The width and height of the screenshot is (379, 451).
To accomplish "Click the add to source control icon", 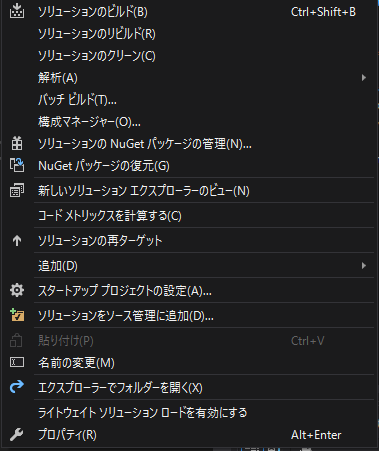I will [x=17, y=315].
